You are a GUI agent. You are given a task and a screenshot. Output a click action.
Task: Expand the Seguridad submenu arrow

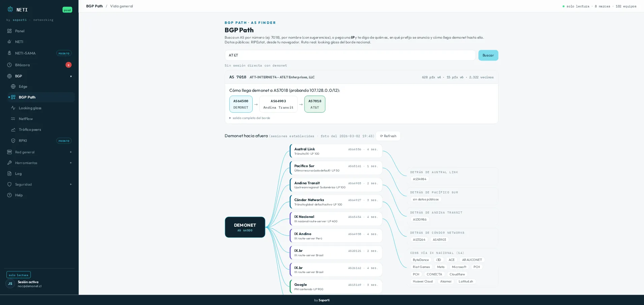point(71,184)
